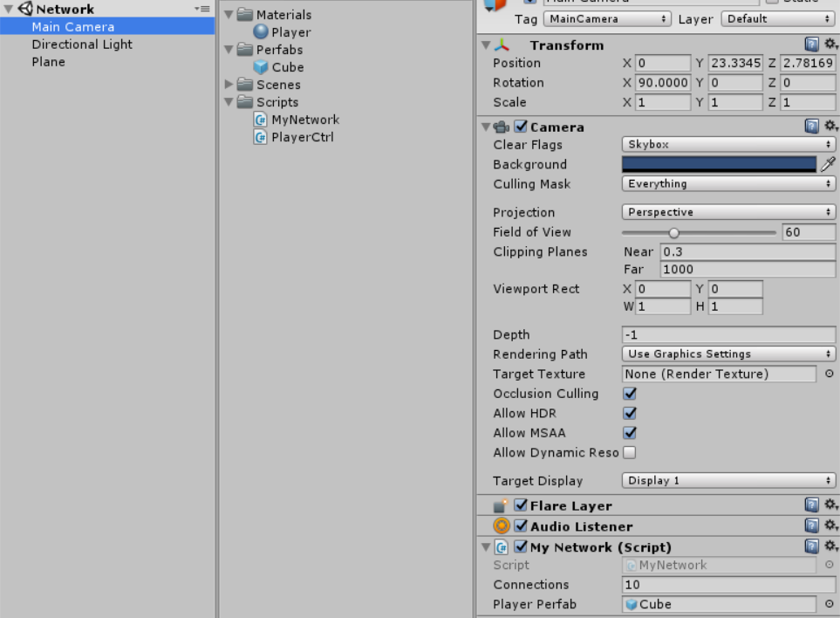Click the Player Perfab object picker circle
Screen dimensions: 840x618
[x=830, y=604]
